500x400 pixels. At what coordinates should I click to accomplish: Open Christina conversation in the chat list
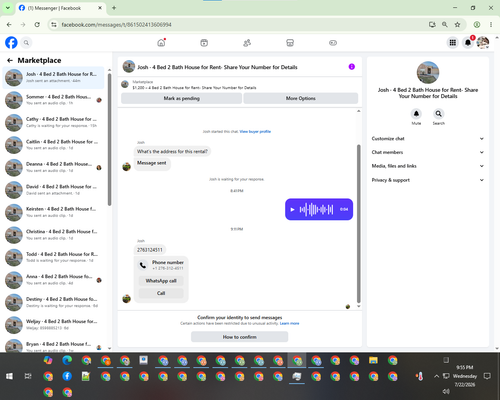(53, 235)
